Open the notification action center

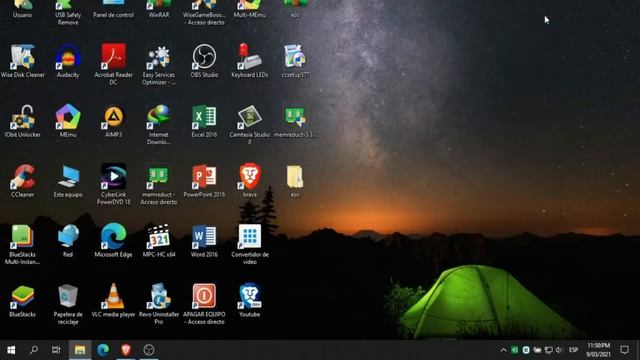click(x=624, y=350)
